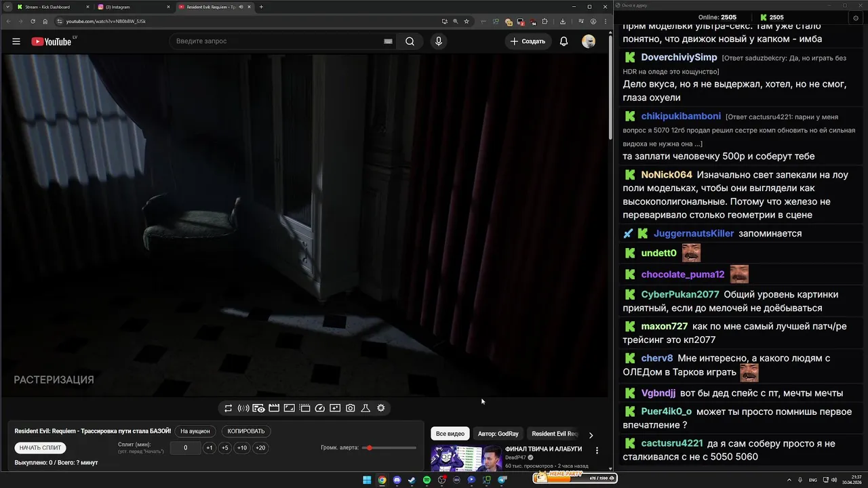Reload the page with the refresh icon
This screenshot has width=868, height=488.
pos(33,21)
